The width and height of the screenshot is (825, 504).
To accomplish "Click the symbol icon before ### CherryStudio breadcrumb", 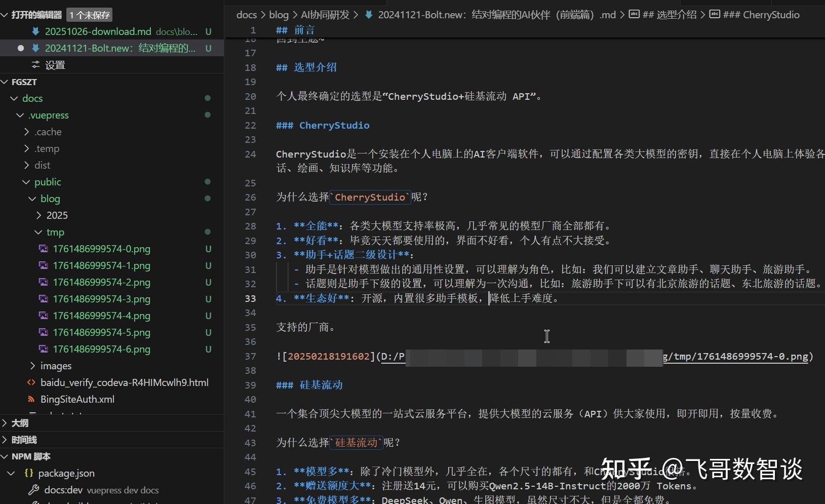I will tap(715, 14).
